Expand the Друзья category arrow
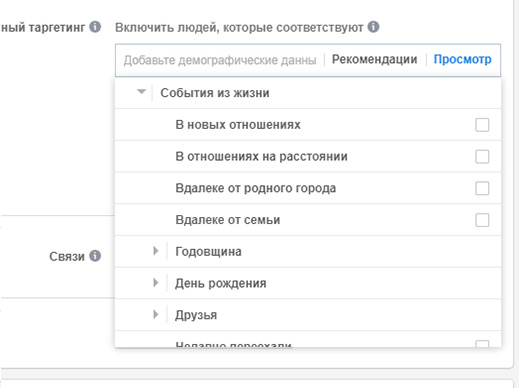Screen dimensions: 519x388 pos(155,314)
